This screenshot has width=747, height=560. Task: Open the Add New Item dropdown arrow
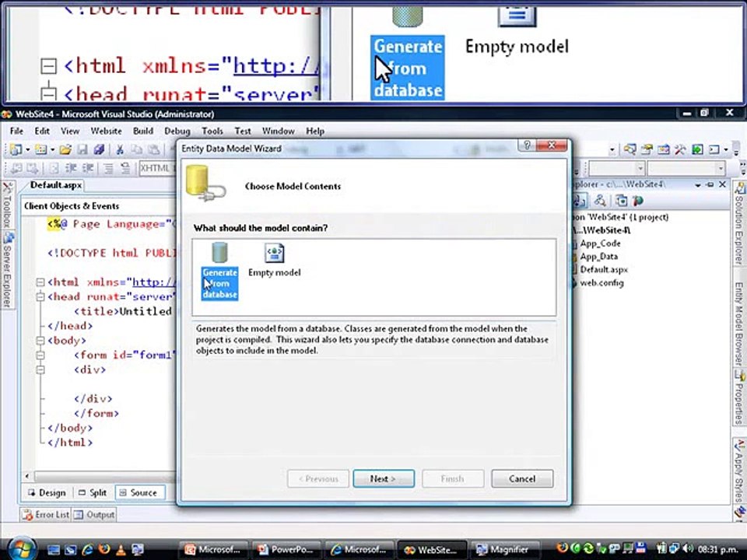52,149
